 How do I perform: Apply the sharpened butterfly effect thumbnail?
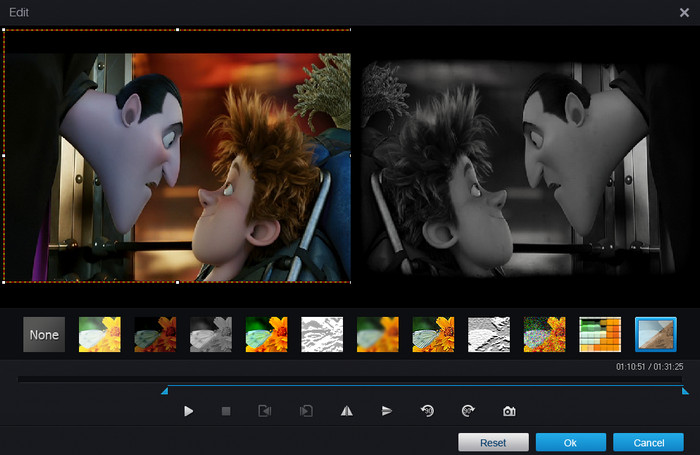click(433, 334)
